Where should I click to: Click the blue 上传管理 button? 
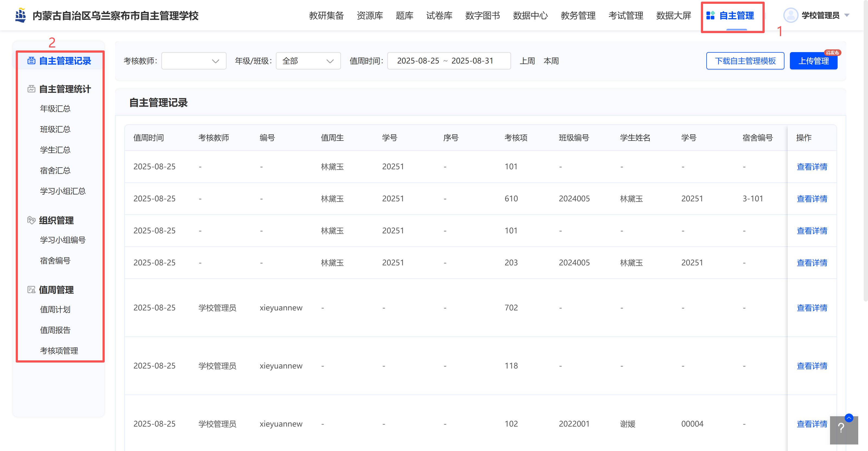click(x=813, y=61)
